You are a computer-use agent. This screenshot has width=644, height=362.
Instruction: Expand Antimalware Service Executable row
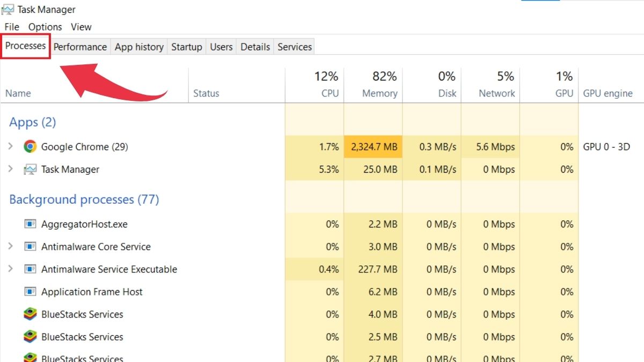tap(10, 269)
